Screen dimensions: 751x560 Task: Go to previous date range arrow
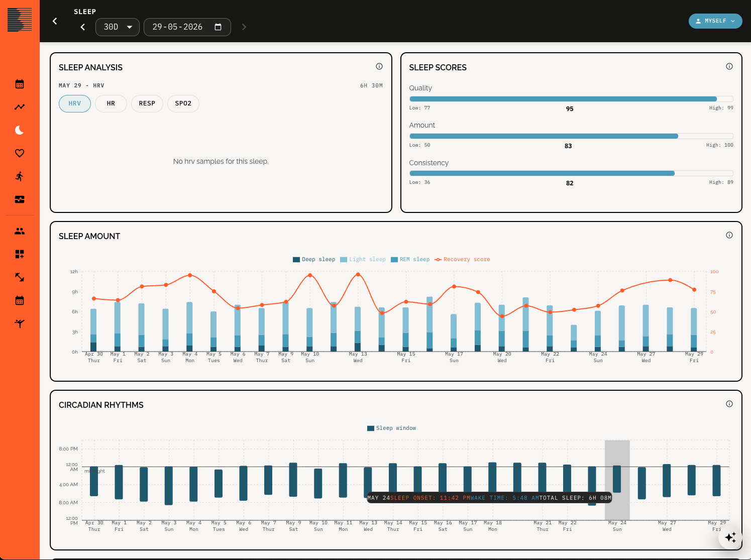pyautogui.click(x=83, y=27)
